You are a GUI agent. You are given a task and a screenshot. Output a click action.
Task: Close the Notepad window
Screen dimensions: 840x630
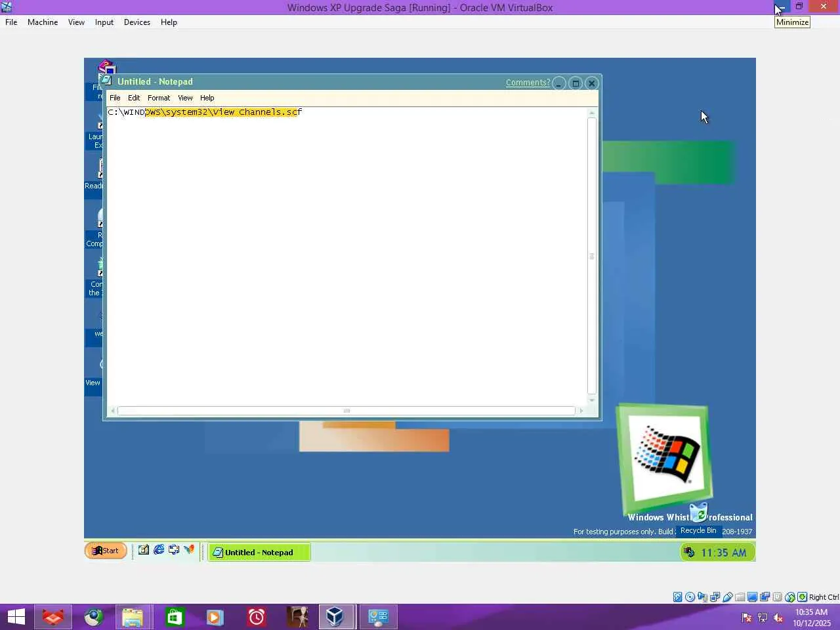tap(592, 83)
